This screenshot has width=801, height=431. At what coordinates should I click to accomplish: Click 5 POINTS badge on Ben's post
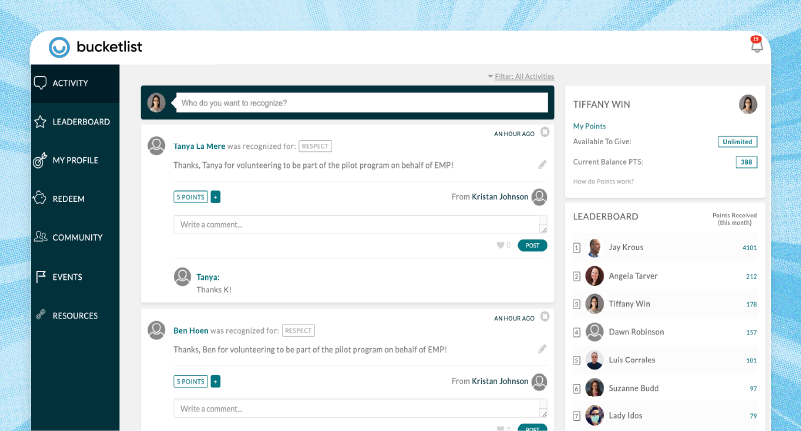(x=191, y=381)
